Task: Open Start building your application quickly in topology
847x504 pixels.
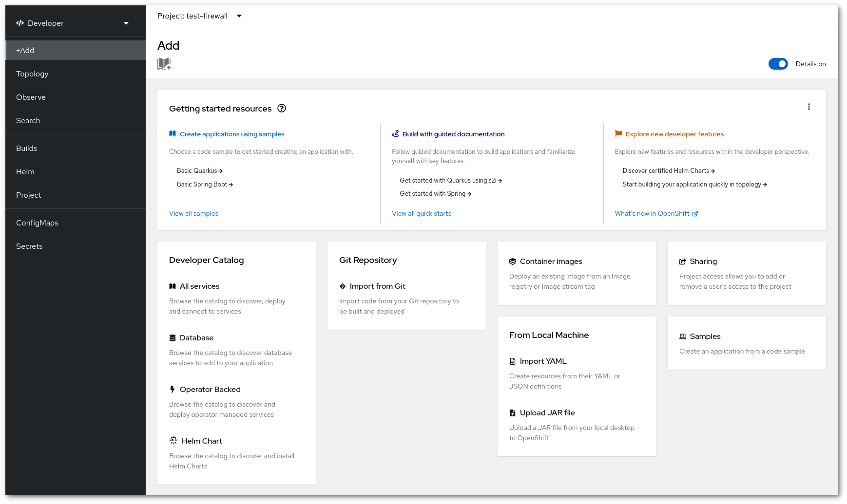Action: [x=694, y=185]
